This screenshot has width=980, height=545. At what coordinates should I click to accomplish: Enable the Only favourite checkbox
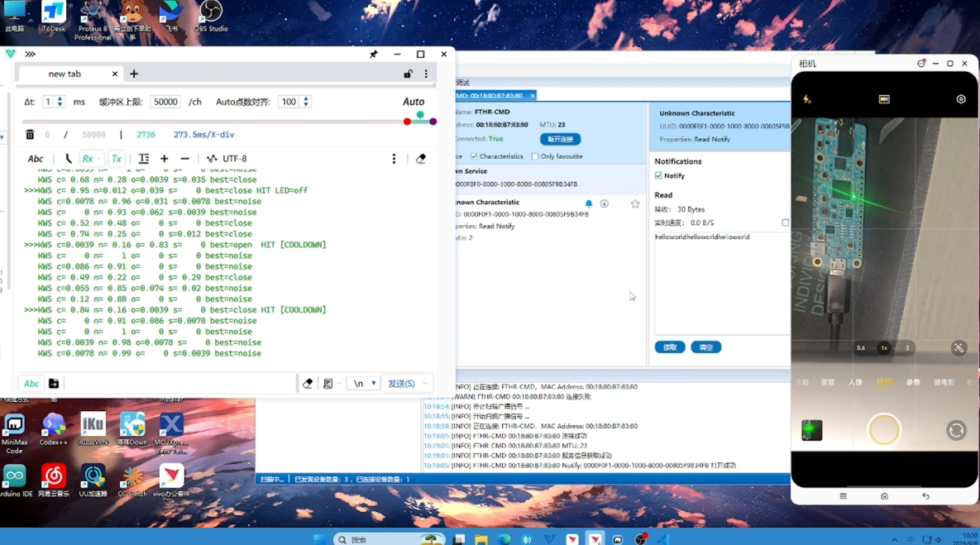[x=535, y=156]
